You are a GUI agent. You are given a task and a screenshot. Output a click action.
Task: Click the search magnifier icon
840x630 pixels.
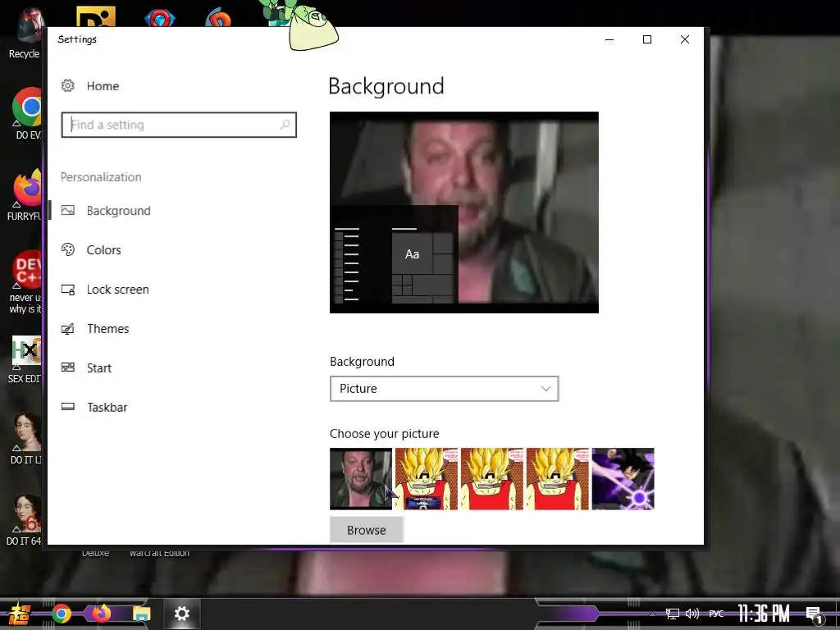coord(285,125)
